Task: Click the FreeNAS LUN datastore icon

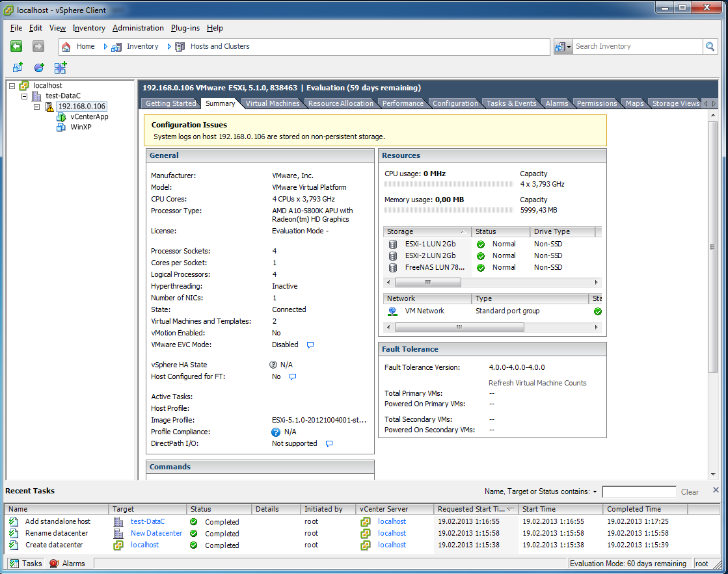Action: 393,268
